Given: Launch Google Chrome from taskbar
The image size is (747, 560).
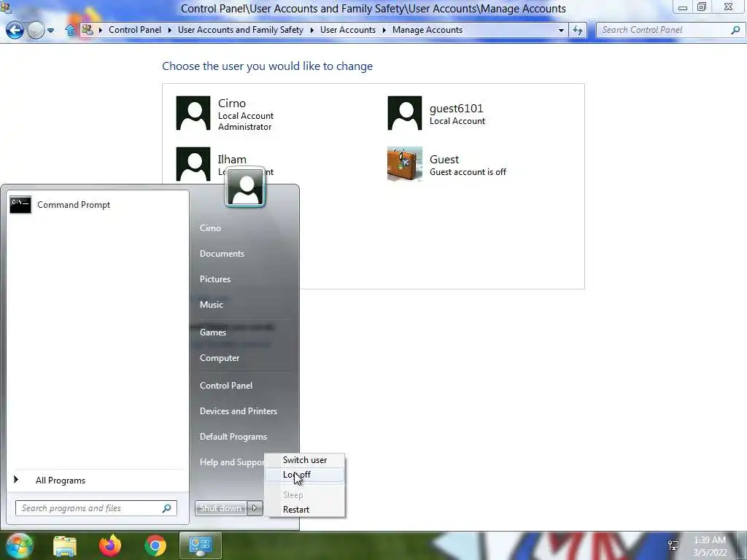Looking at the screenshot, I should [155, 545].
